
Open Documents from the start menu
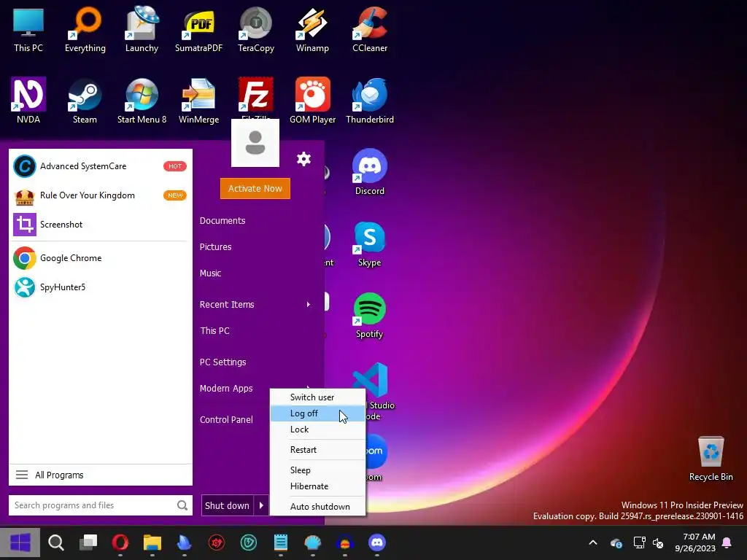pos(222,220)
